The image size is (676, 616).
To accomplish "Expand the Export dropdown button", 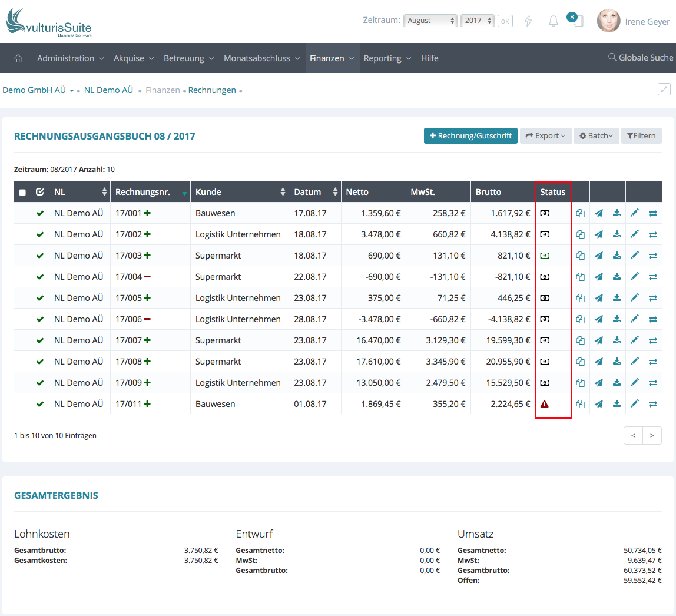I will (x=545, y=136).
